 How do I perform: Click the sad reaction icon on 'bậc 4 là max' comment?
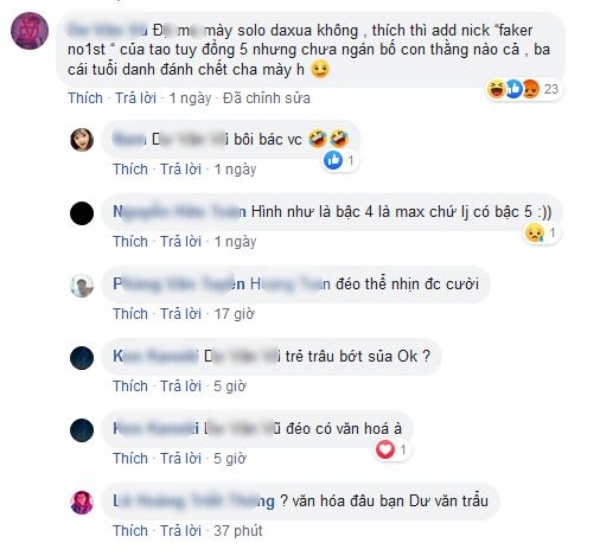pyautogui.click(x=535, y=233)
